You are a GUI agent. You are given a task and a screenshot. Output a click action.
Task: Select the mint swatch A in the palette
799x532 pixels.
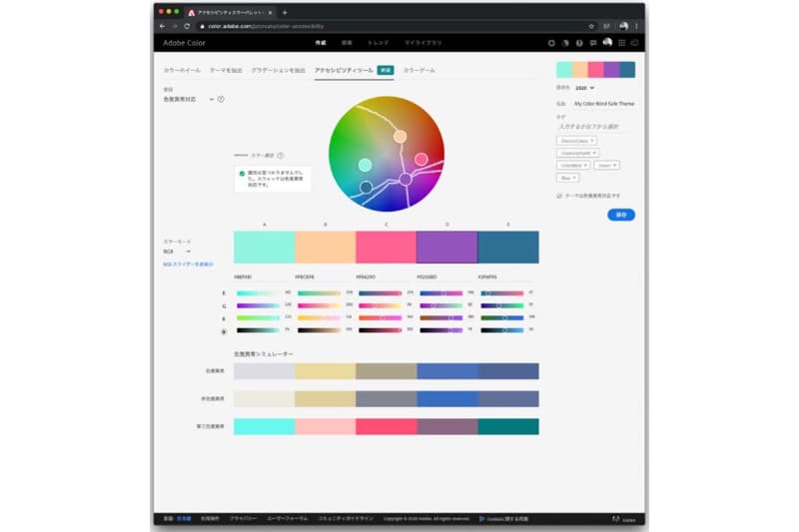pos(265,248)
